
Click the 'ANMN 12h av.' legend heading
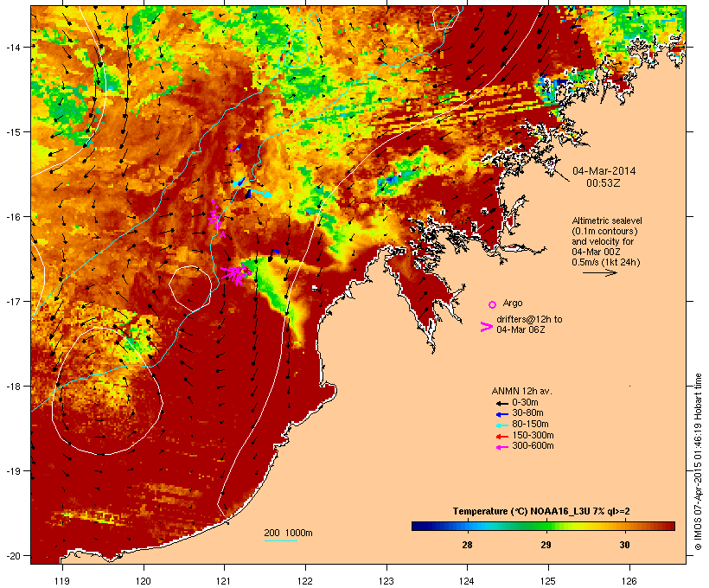pos(521,391)
